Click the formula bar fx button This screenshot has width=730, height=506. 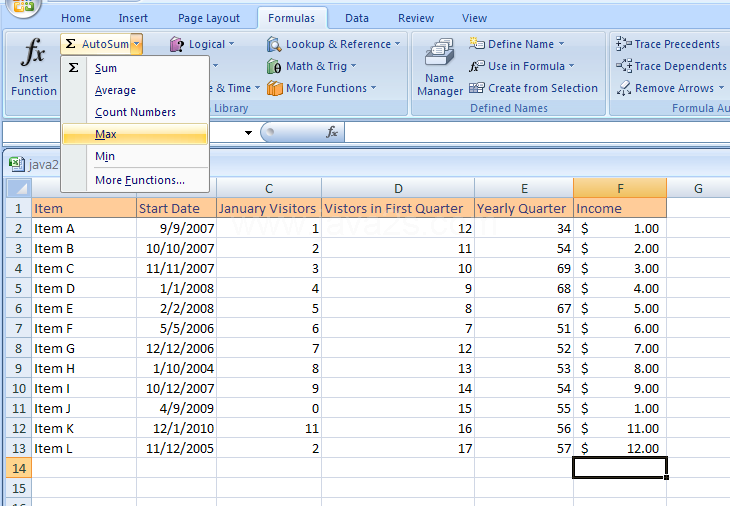(x=332, y=132)
